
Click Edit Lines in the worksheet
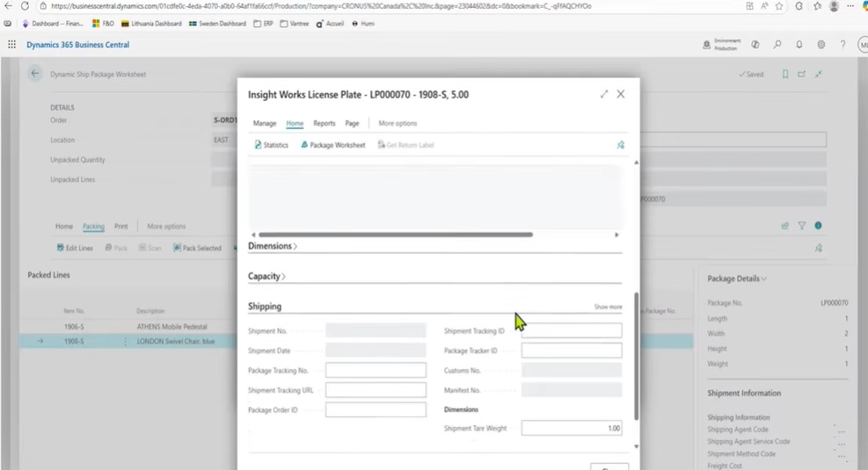click(x=75, y=248)
